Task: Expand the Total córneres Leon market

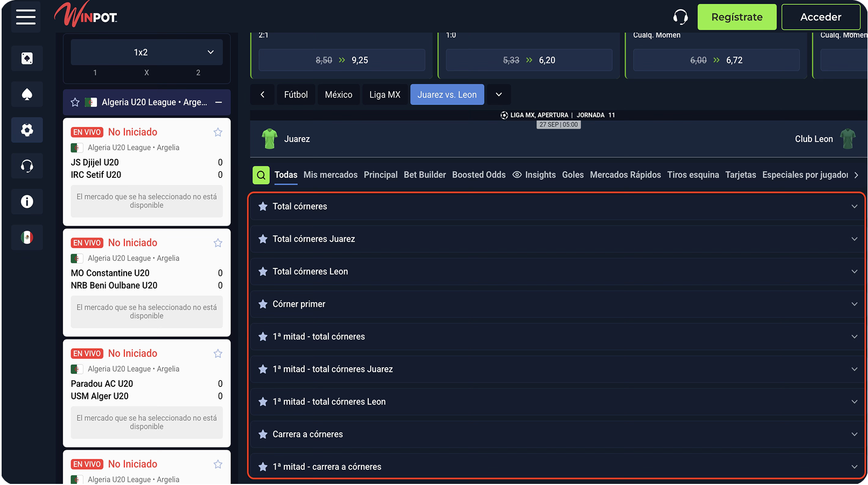Action: [854, 272]
